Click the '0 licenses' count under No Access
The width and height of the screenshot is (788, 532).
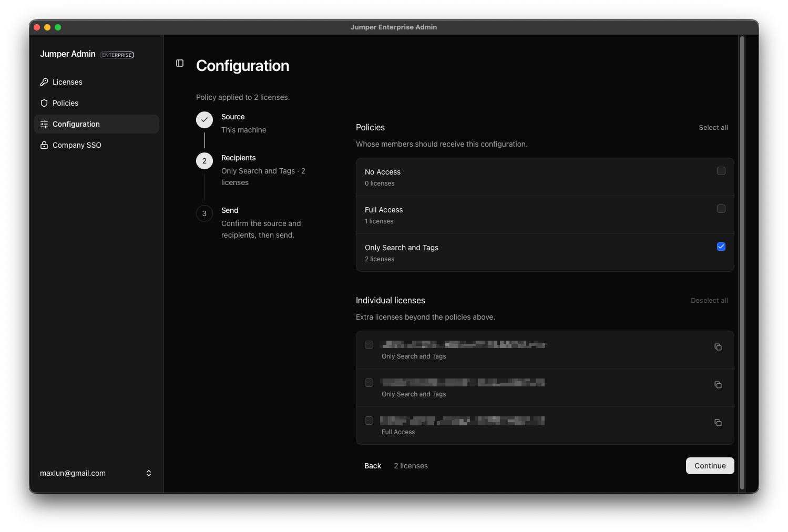(380, 183)
